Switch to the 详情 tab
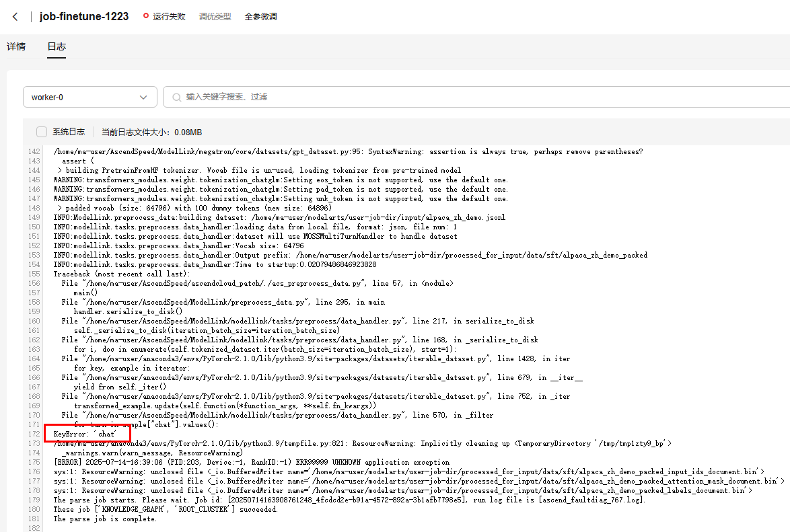790x532 pixels. (16, 47)
